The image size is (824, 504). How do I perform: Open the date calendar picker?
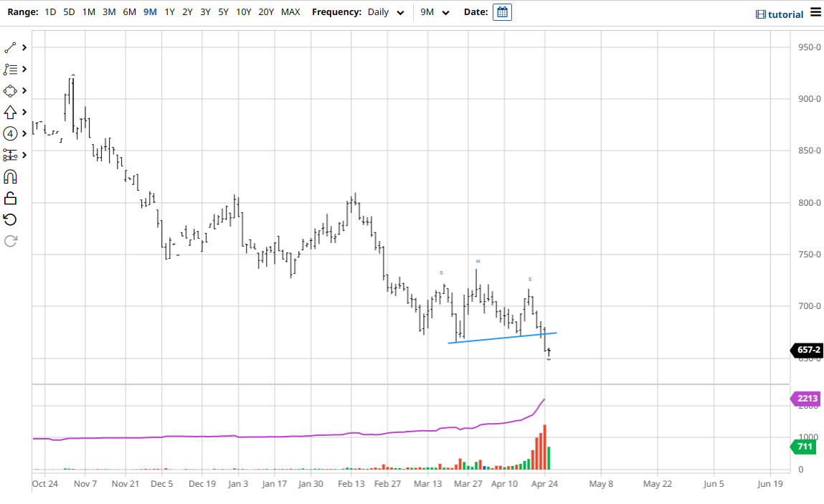click(x=503, y=12)
